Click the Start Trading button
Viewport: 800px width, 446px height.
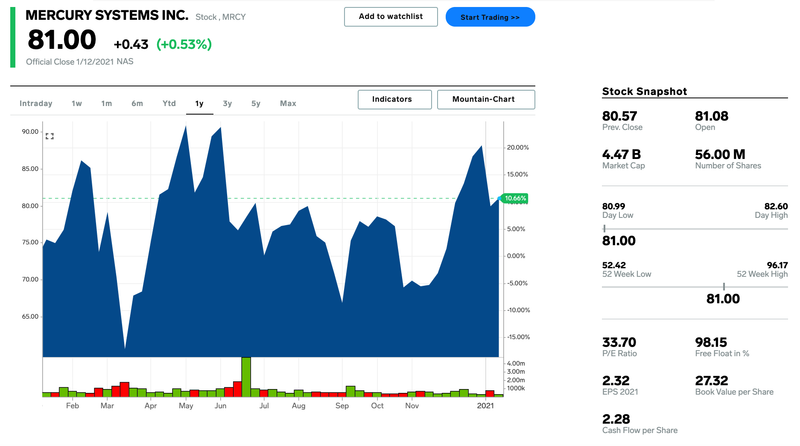[x=490, y=17]
